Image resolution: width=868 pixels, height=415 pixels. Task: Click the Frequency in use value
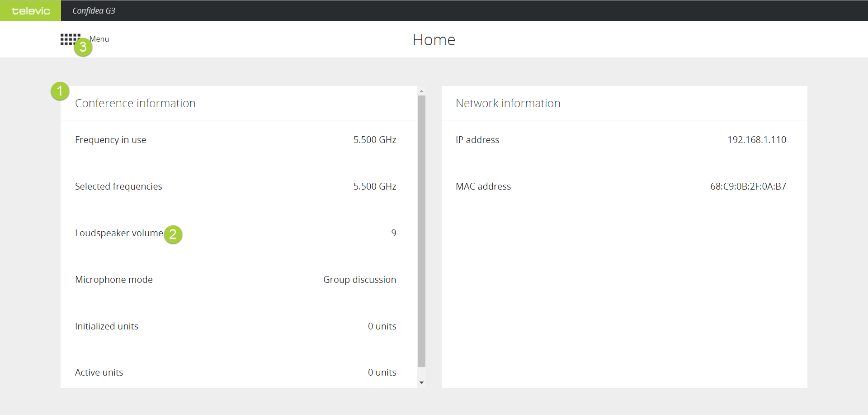click(374, 140)
